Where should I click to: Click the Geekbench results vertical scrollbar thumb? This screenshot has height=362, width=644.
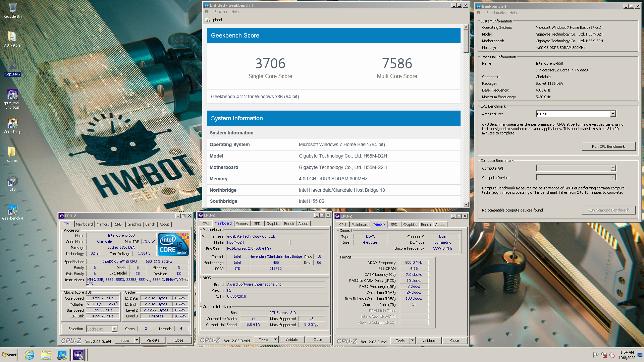tap(466, 41)
